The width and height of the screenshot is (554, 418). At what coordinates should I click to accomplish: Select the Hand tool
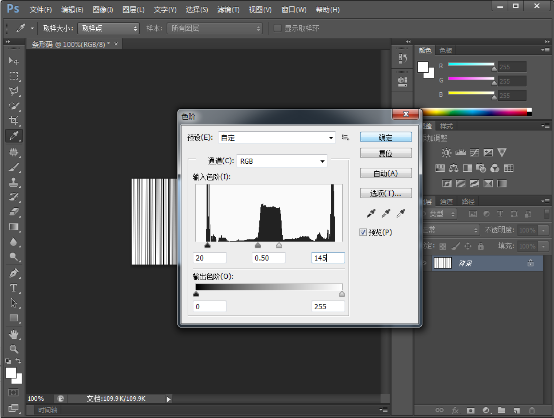pyautogui.click(x=13, y=334)
